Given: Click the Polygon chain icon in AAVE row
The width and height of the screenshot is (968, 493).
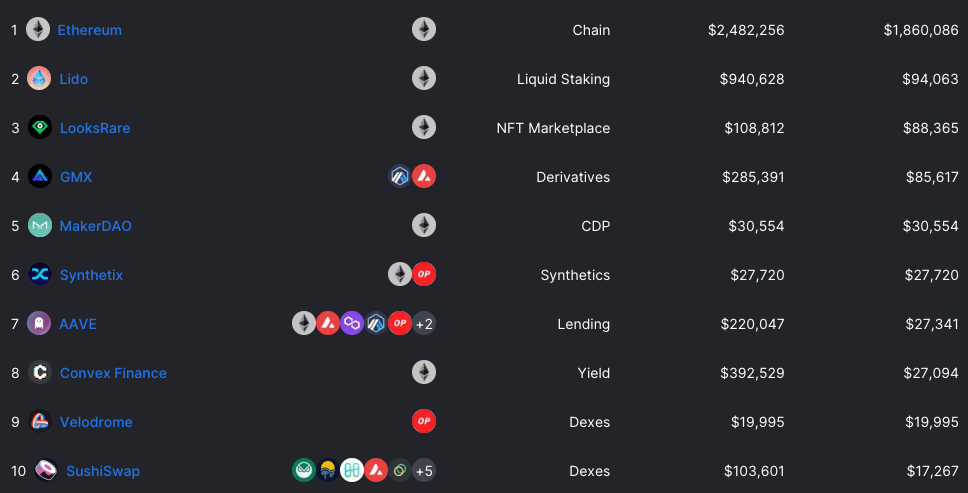Looking at the screenshot, I should point(352,323).
